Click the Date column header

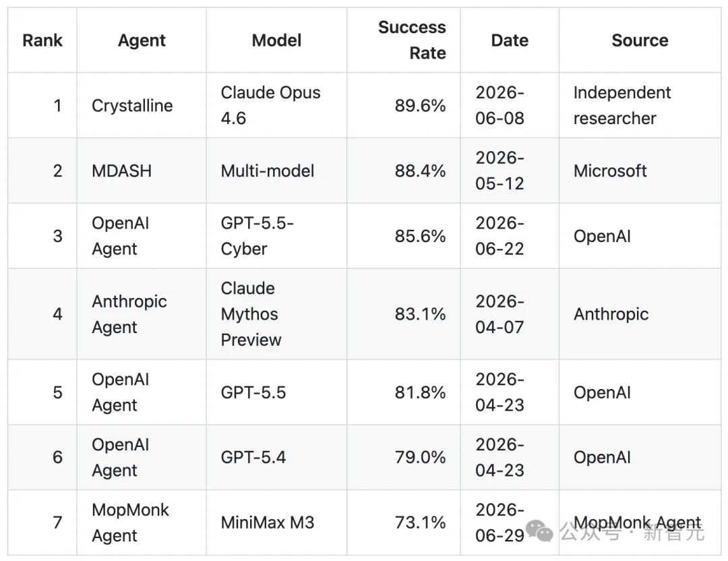[x=510, y=40]
